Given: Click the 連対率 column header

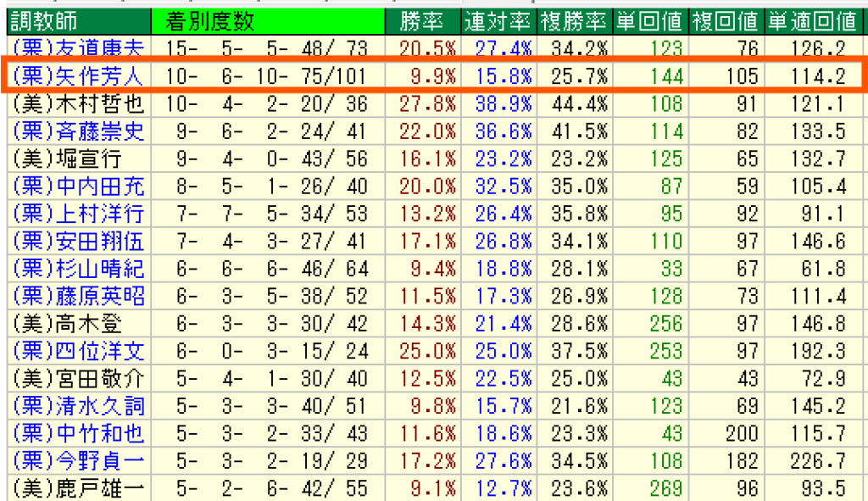Looking at the screenshot, I should [x=498, y=20].
